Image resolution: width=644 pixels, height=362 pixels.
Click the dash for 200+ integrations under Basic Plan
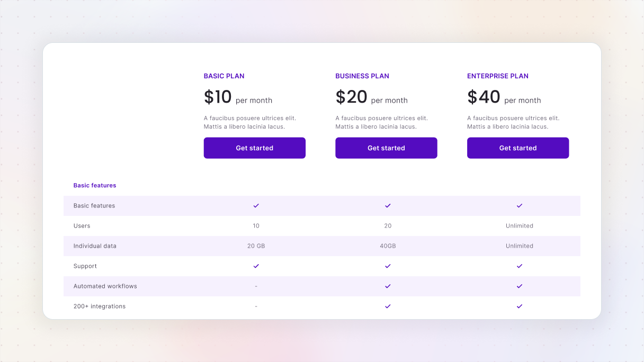256,306
